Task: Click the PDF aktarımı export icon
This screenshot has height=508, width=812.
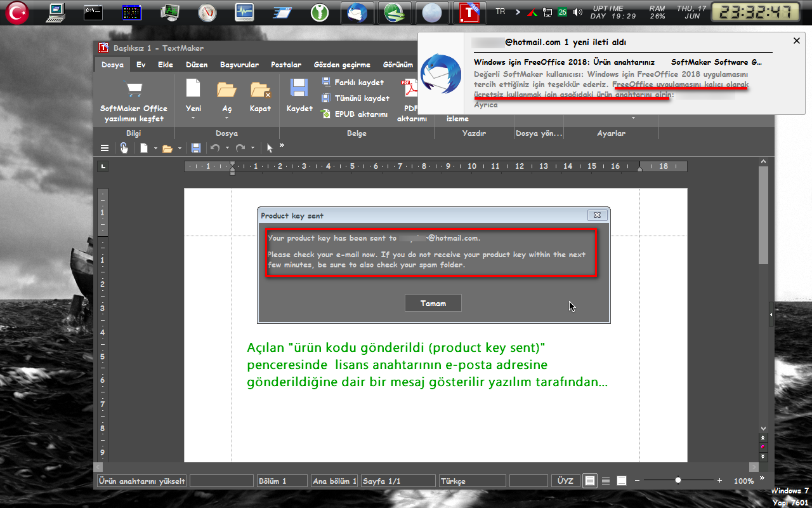Action: (x=409, y=89)
